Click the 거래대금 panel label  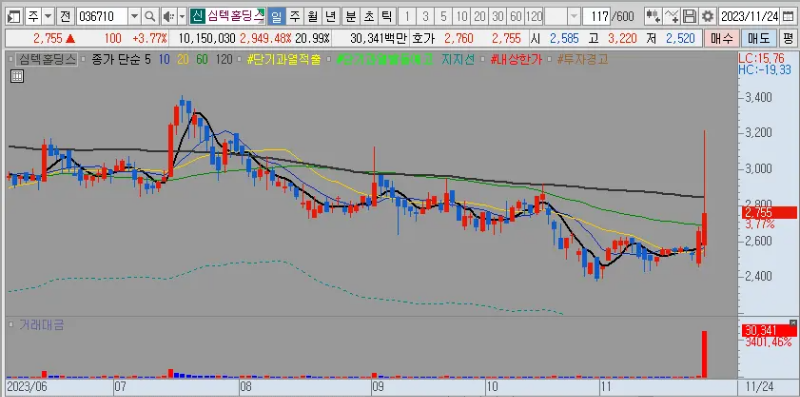point(41,325)
